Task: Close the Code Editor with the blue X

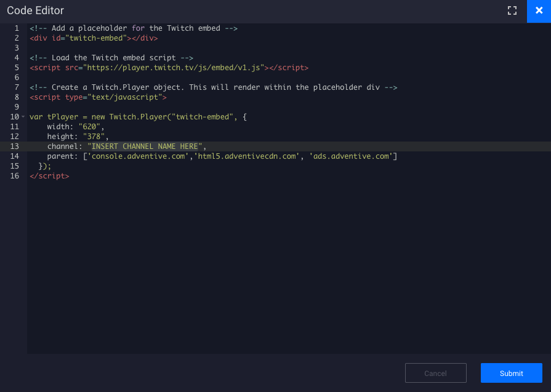Action: click(x=539, y=10)
